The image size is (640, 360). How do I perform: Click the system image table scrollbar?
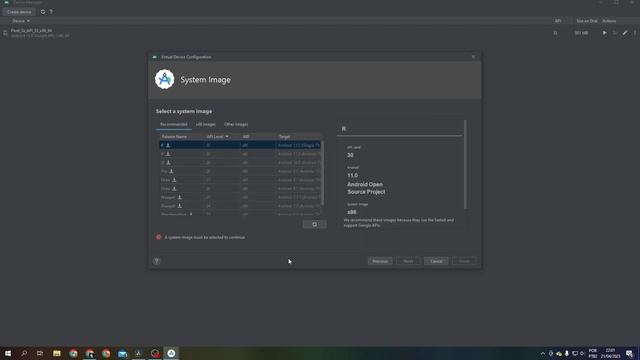(323, 172)
